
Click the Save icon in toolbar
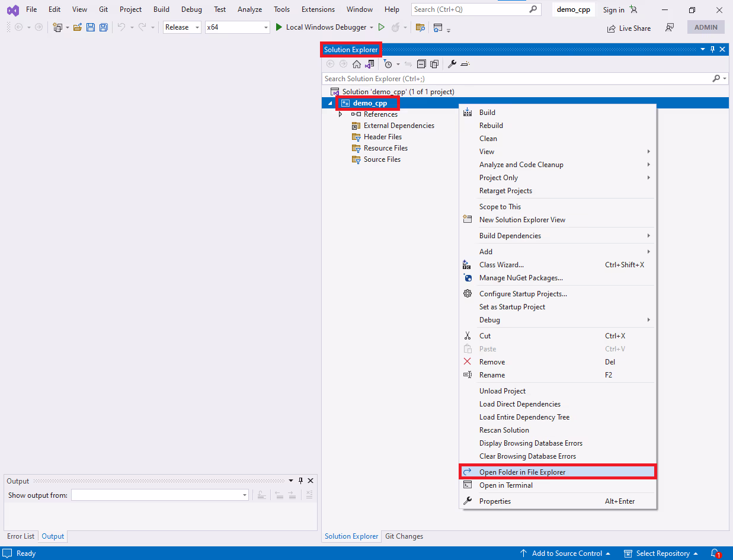(91, 27)
